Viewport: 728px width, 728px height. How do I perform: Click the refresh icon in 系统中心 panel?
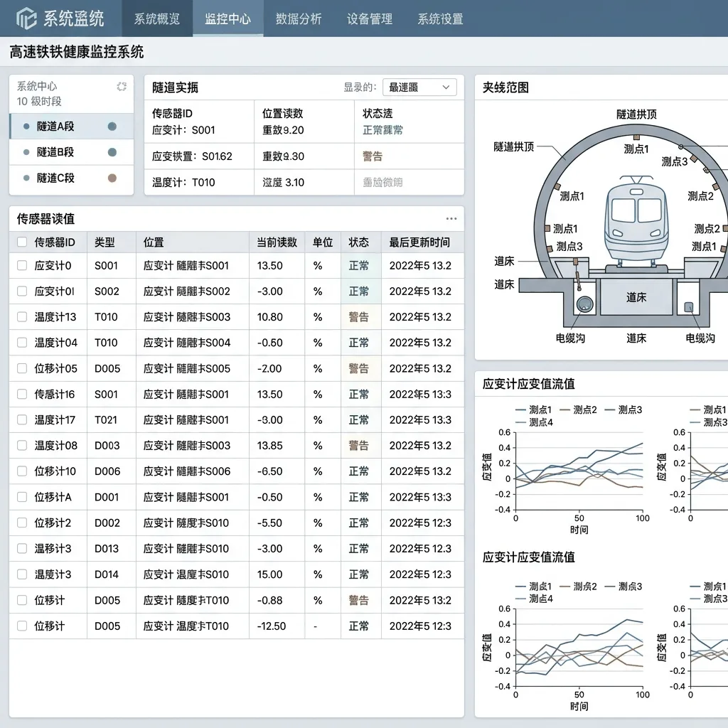(x=122, y=86)
